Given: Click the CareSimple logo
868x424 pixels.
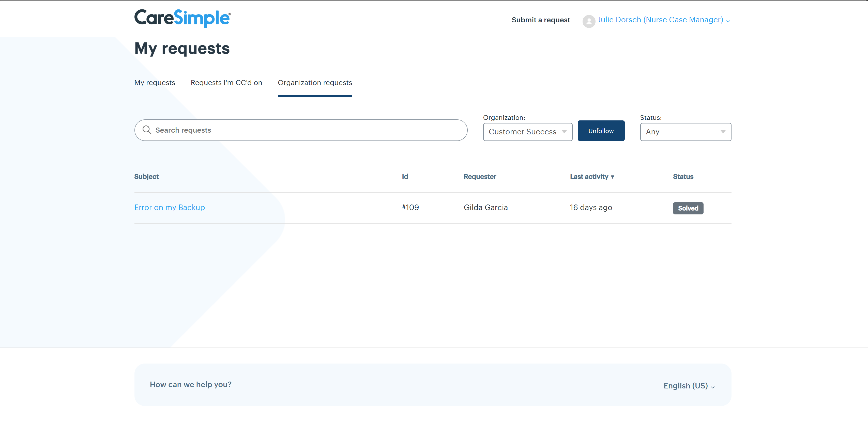Looking at the screenshot, I should (183, 18).
